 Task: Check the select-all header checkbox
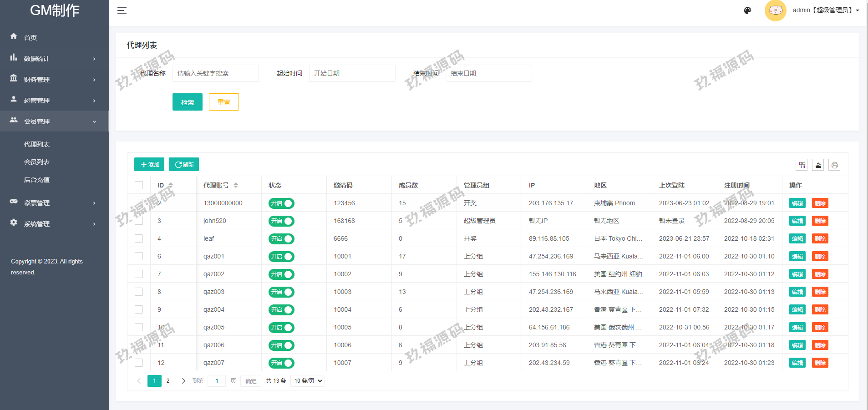[139, 185]
